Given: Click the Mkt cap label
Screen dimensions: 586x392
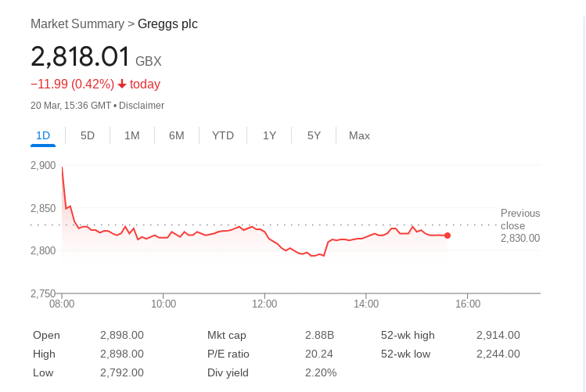Looking at the screenshot, I should click(227, 335).
